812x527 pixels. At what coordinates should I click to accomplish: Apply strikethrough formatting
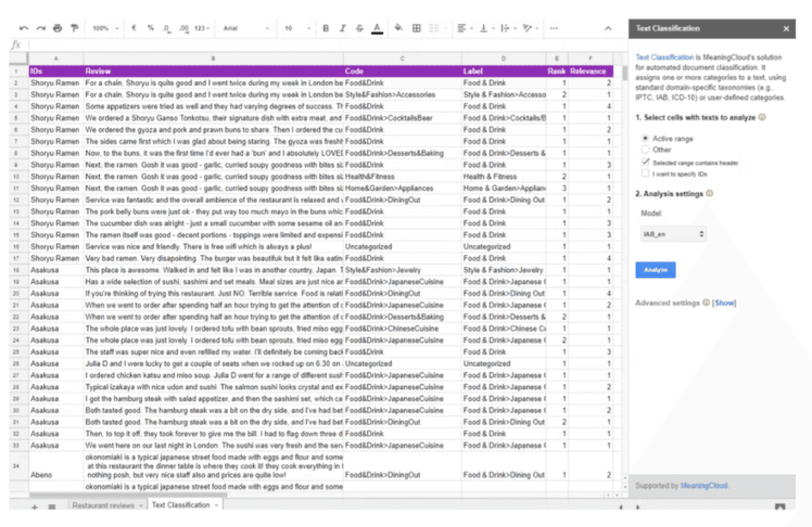pyautogui.click(x=359, y=28)
